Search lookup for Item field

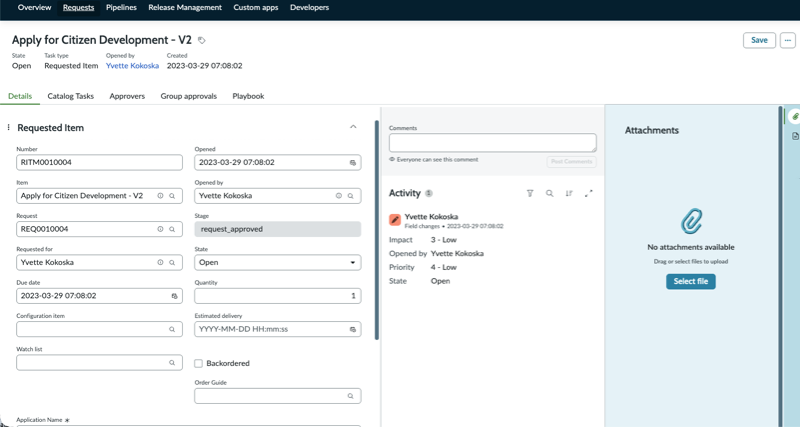(172, 196)
